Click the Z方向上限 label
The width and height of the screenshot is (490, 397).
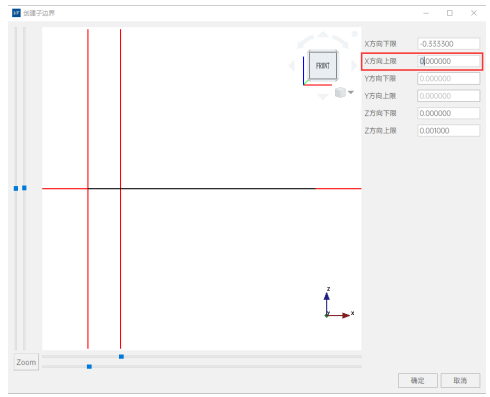coord(380,131)
